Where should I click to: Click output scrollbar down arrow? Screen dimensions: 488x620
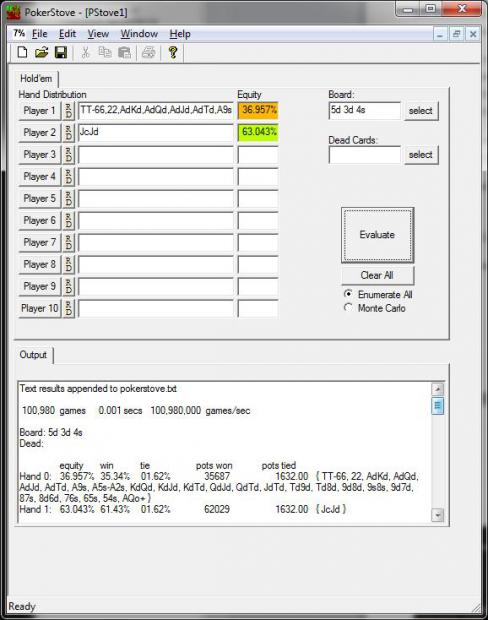coord(437,515)
